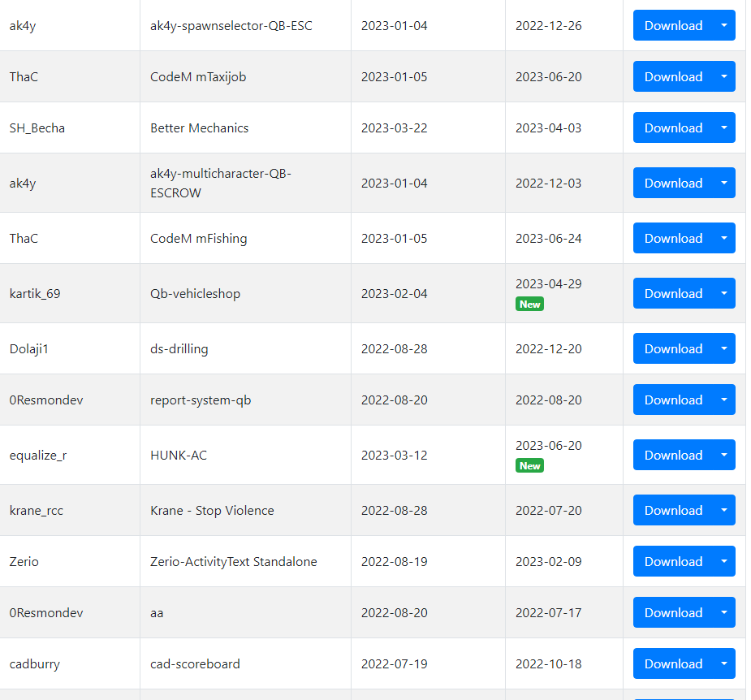Download Qb-vehicleshop
The height and width of the screenshot is (700, 751).
tap(673, 293)
